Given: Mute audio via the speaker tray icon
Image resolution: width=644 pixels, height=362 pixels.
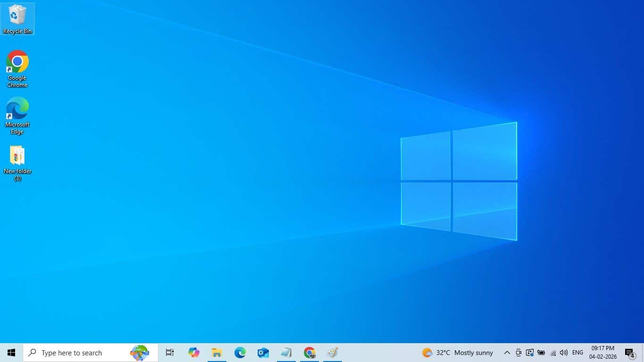Looking at the screenshot, I should 564,352.
